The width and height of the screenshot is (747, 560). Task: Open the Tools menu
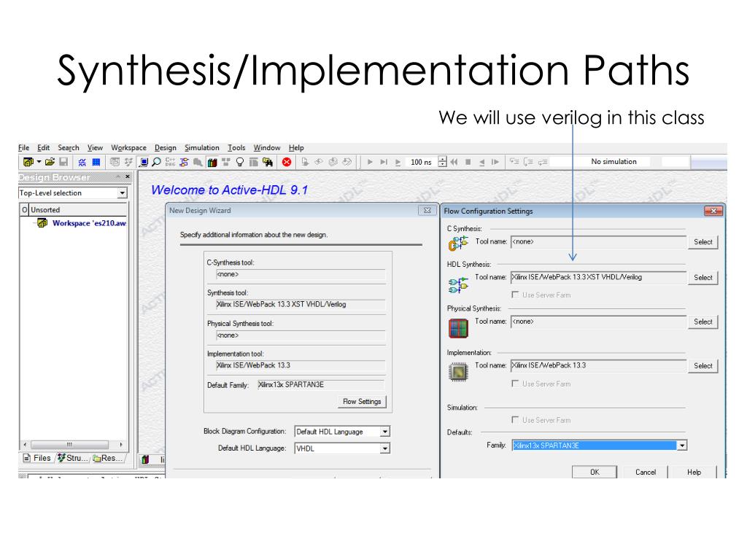point(236,147)
